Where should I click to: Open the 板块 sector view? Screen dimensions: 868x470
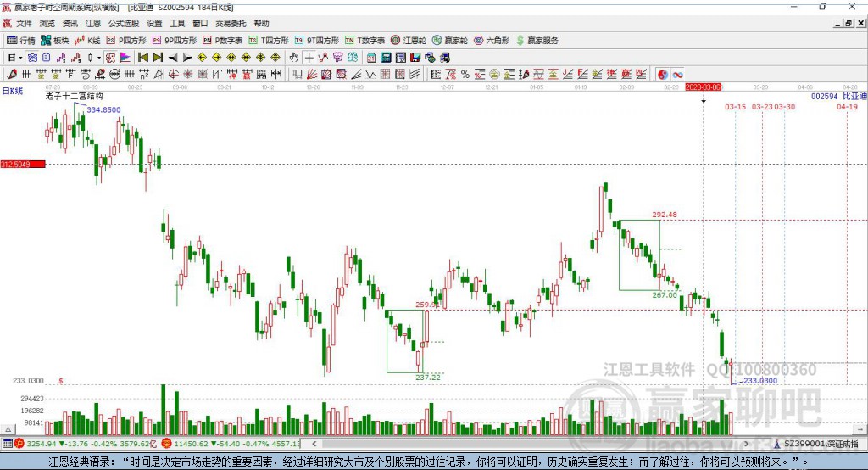(x=54, y=41)
